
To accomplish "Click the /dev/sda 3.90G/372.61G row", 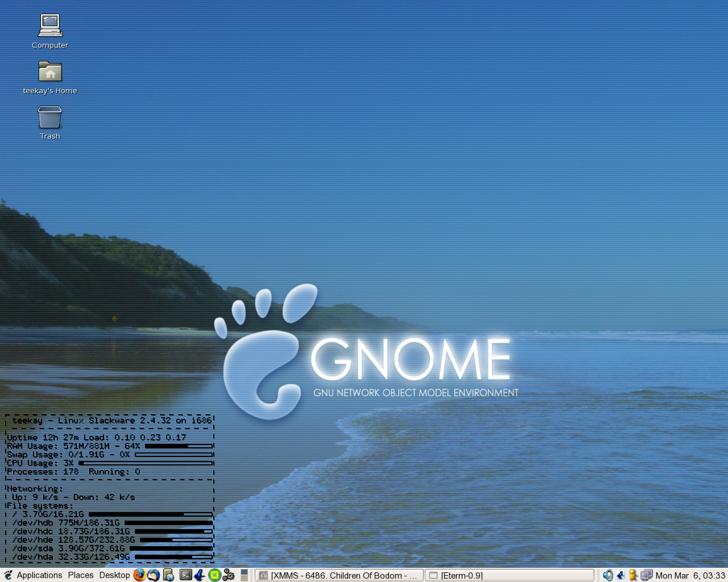I will tap(112, 548).
